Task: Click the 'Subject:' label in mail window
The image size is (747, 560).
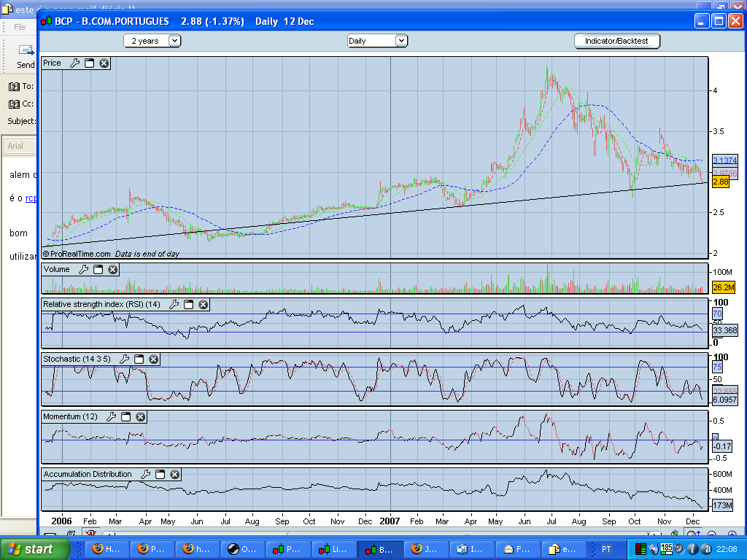Action: coord(22,121)
